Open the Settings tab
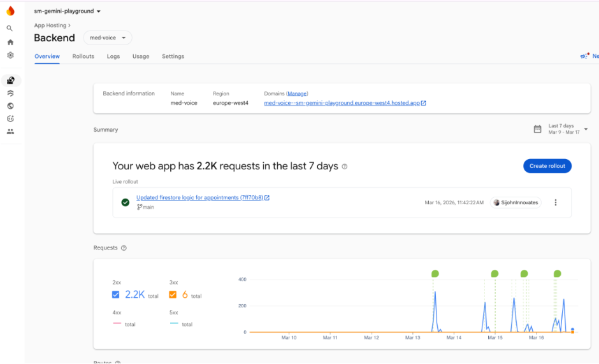The height and width of the screenshot is (364, 599). 173,57
